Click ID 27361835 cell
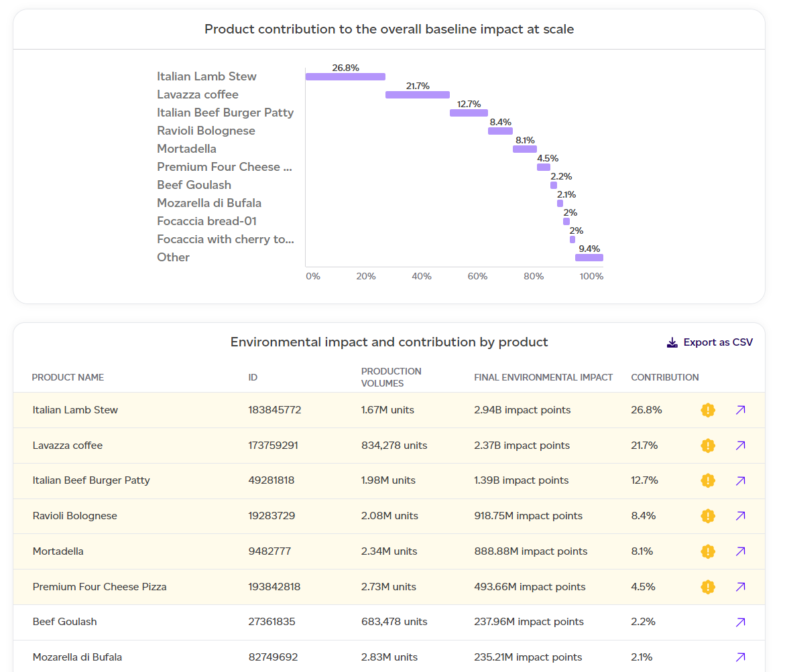Viewport: 787px width, 672px height. click(271, 622)
